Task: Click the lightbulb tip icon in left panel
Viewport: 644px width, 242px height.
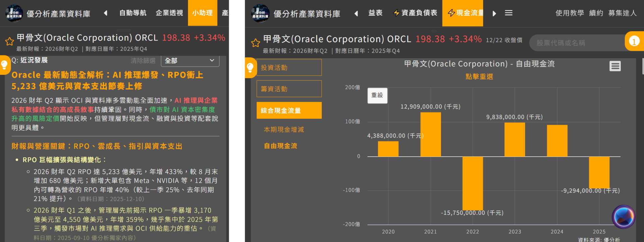Action: pyautogui.click(x=4, y=64)
